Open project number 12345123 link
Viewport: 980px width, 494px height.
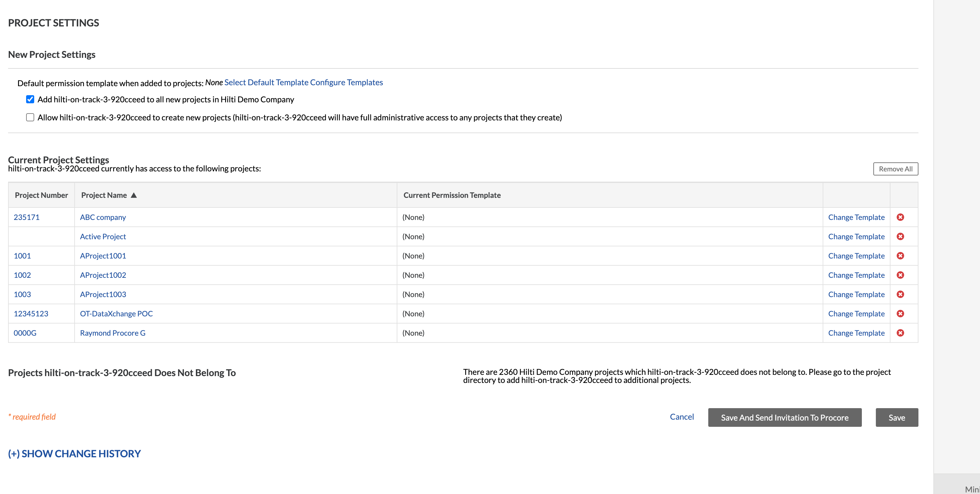[31, 314]
